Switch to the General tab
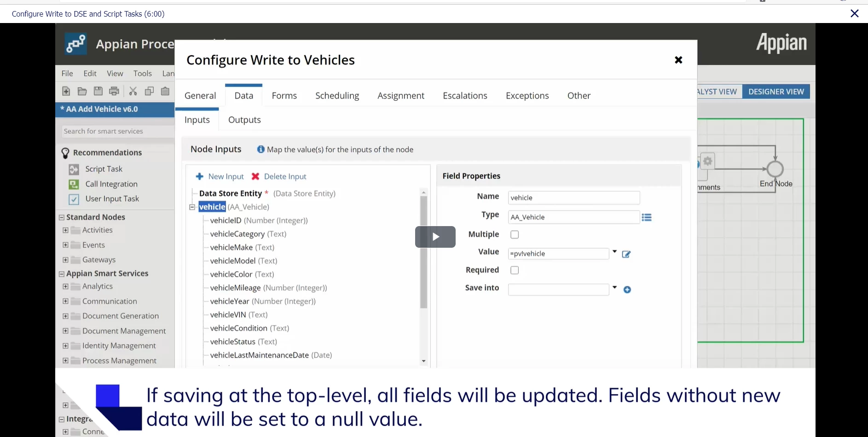The width and height of the screenshot is (868, 437). pyautogui.click(x=200, y=96)
